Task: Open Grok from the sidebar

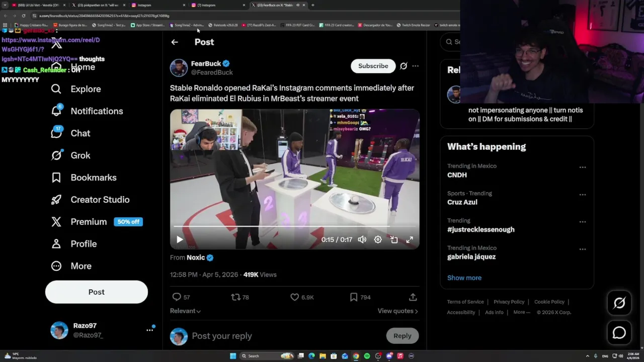Action: pos(70,155)
